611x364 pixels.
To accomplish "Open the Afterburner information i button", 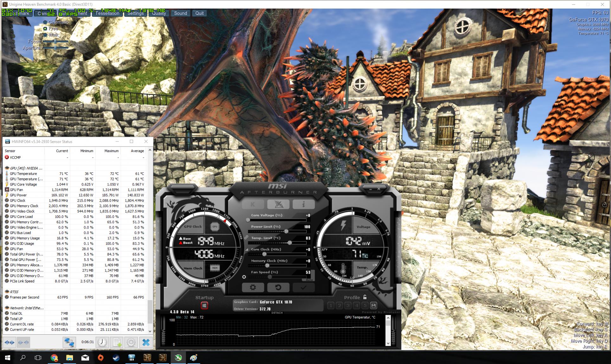I will click(x=303, y=204).
